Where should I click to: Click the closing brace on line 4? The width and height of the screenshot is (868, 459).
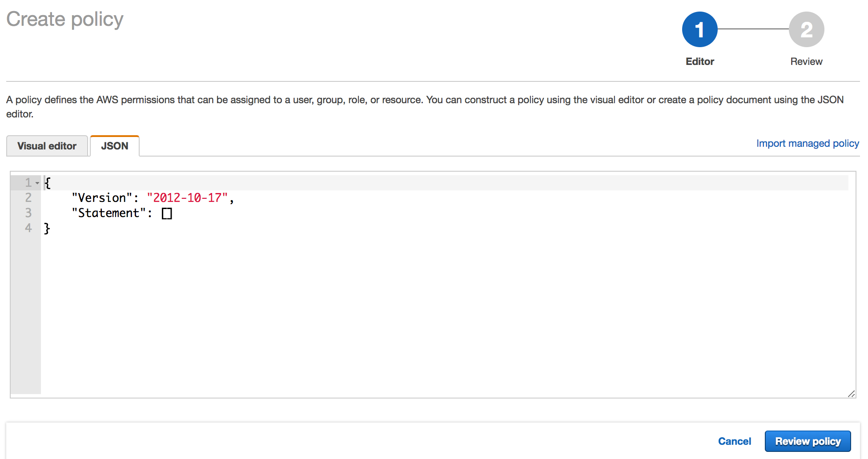pos(47,229)
